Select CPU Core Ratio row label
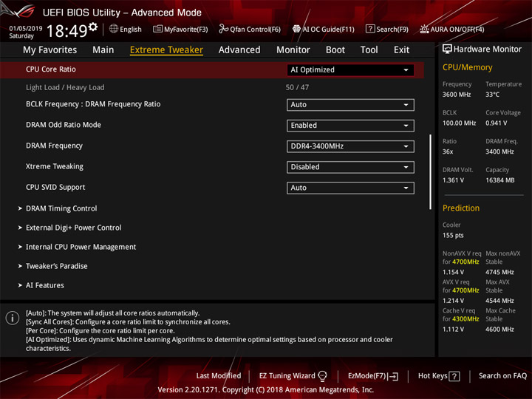The width and height of the screenshot is (532, 399). pyautogui.click(x=51, y=69)
